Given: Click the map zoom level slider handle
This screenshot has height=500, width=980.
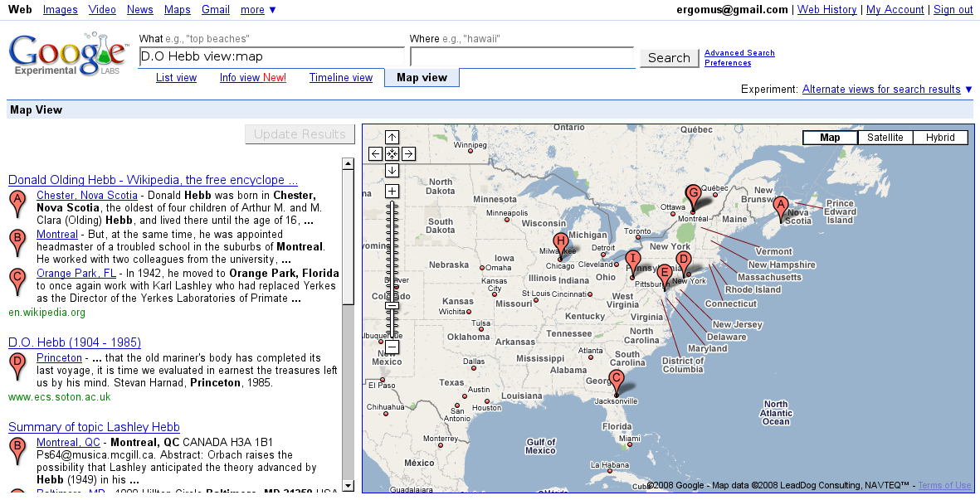Looking at the screenshot, I should pyautogui.click(x=392, y=306).
